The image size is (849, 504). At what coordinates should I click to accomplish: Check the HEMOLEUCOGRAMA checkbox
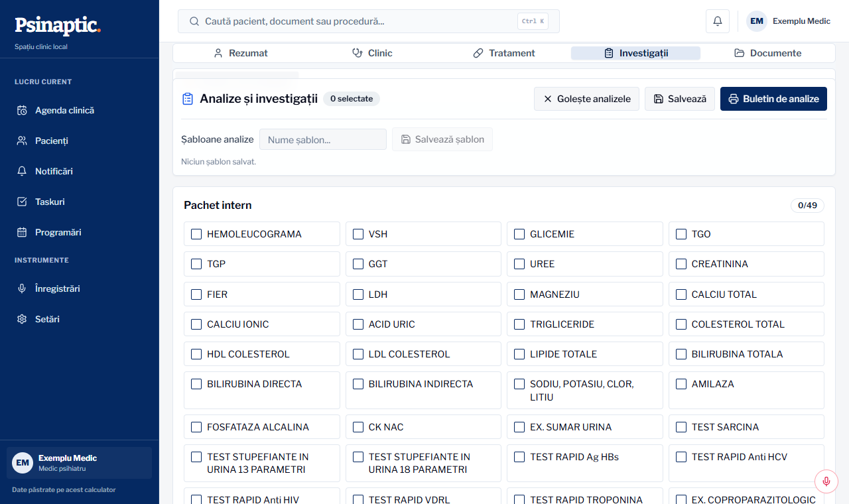tap(196, 234)
